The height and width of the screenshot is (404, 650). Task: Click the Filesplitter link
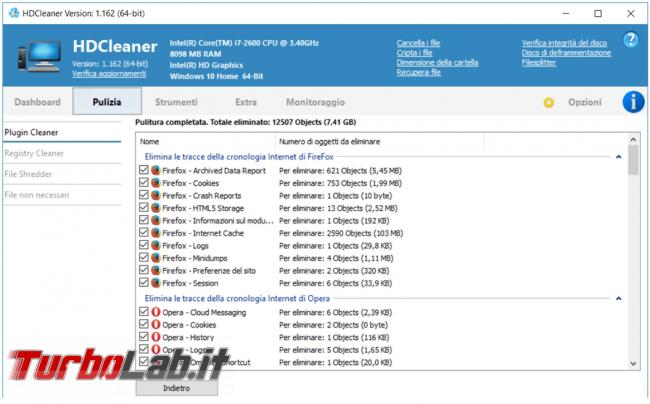(x=539, y=63)
